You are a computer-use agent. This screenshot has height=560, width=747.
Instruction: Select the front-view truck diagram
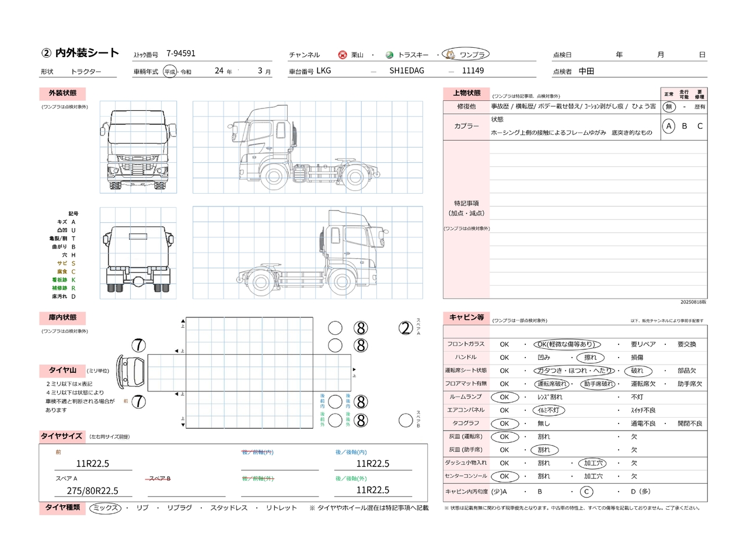point(138,147)
